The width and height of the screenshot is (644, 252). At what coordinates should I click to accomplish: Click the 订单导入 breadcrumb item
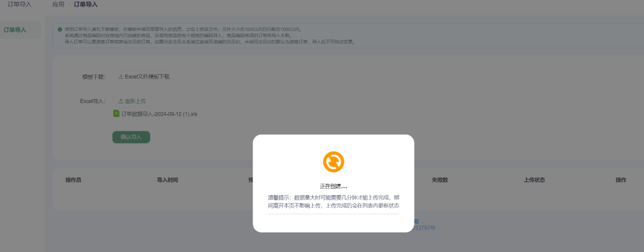[x=86, y=5]
